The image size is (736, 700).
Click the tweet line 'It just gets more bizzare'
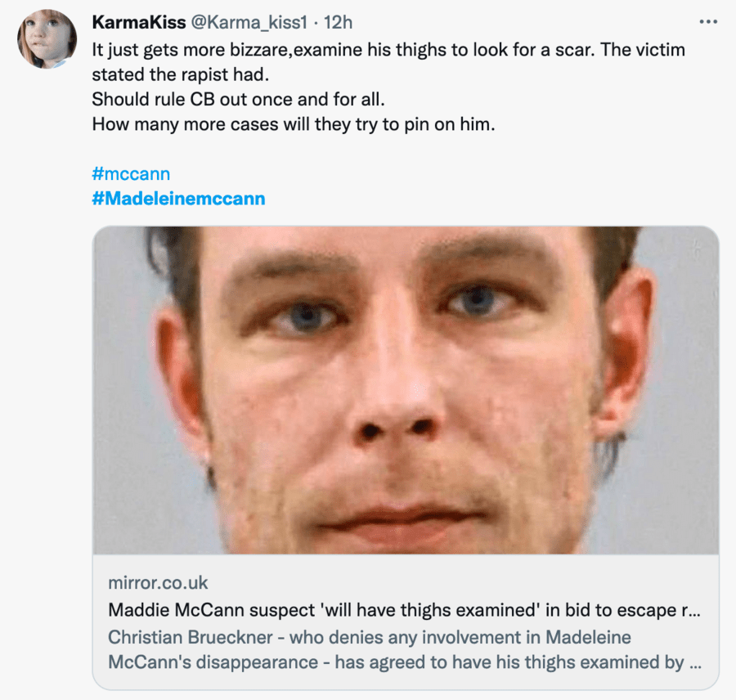[x=191, y=50]
